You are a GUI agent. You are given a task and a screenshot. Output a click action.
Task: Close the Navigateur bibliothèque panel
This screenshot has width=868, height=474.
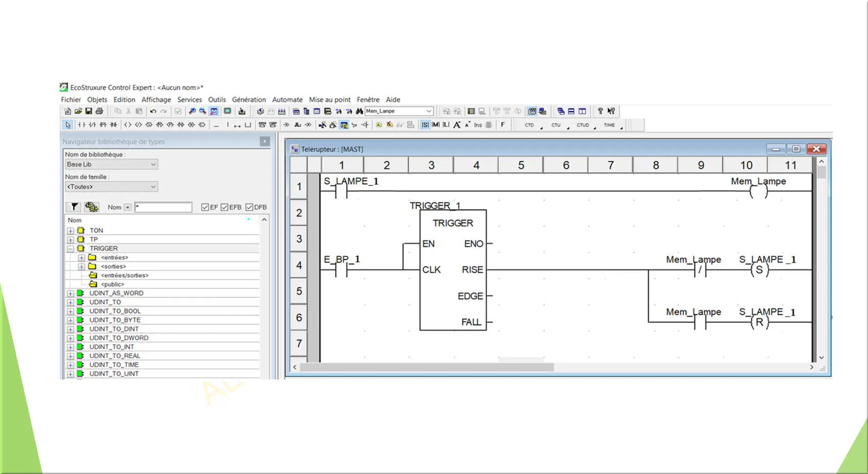tap(264, 141)
